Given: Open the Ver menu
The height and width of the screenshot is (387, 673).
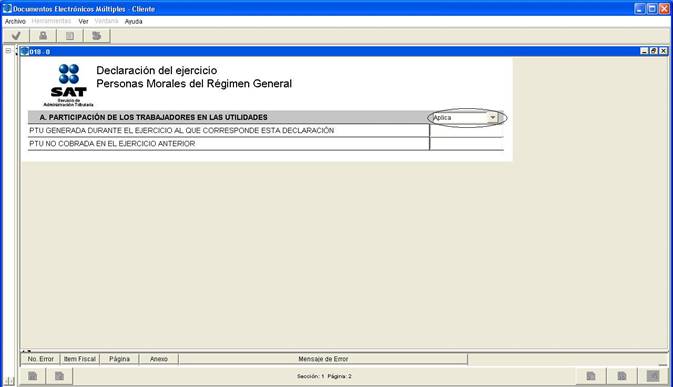Looking at the screenshot, I should pos(83,21).
